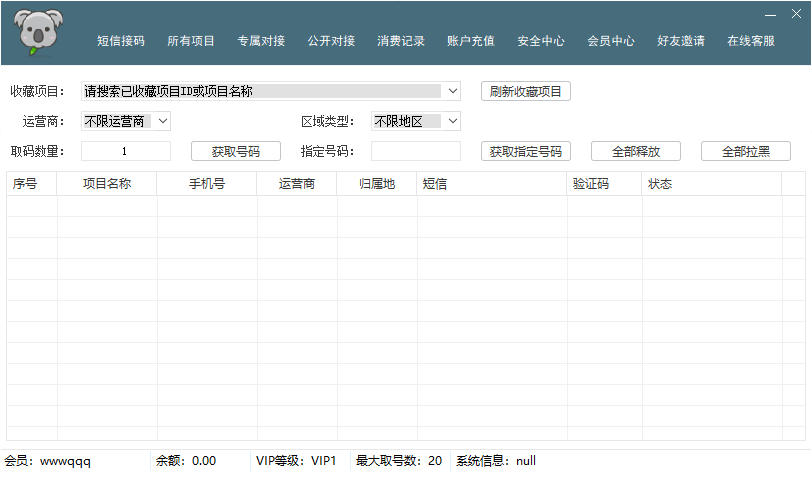Open the 短信接码 tab
The image size is (812, 502).
pyautogui.click(x=121, y=41)
